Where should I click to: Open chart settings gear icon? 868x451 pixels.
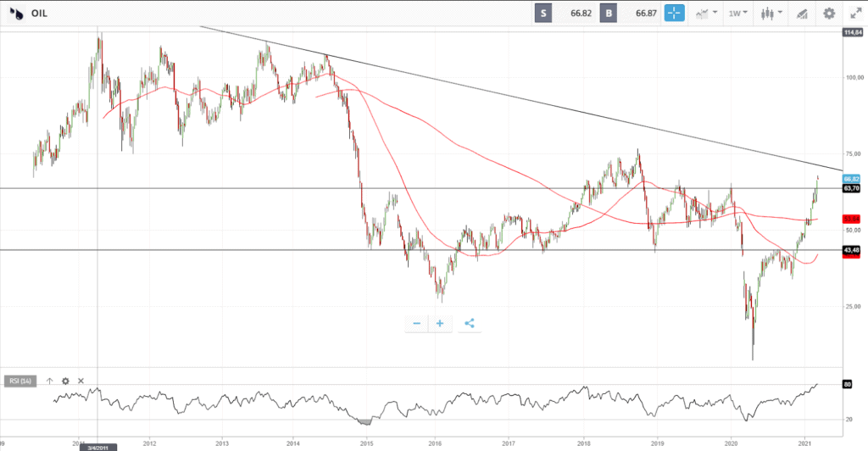point(829,14)
